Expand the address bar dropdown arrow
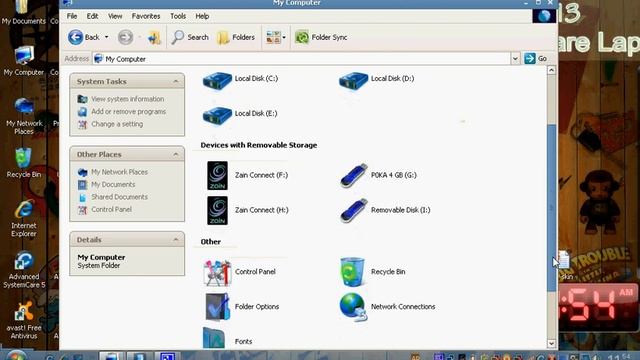Viewport: 640px width, 360px height. tap(515, 59)
